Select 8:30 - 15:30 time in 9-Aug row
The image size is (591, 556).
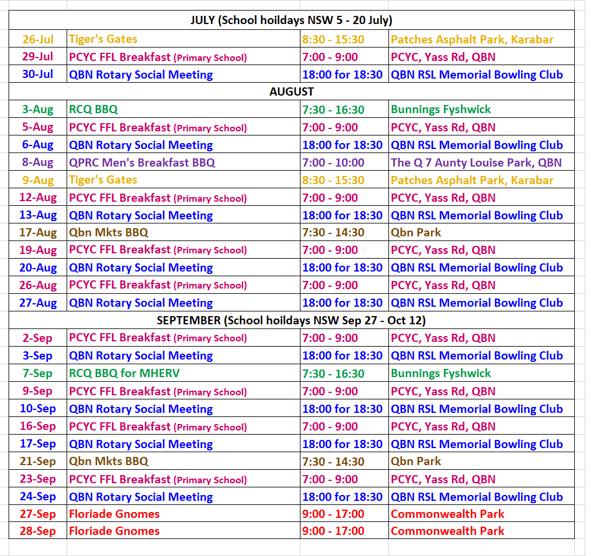pos(344,180)
